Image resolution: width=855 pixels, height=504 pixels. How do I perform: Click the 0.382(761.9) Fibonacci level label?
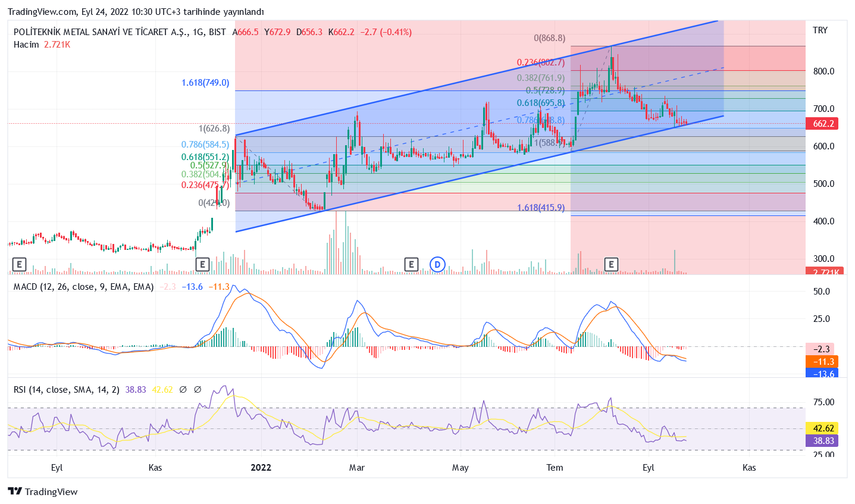click(540, 78)
